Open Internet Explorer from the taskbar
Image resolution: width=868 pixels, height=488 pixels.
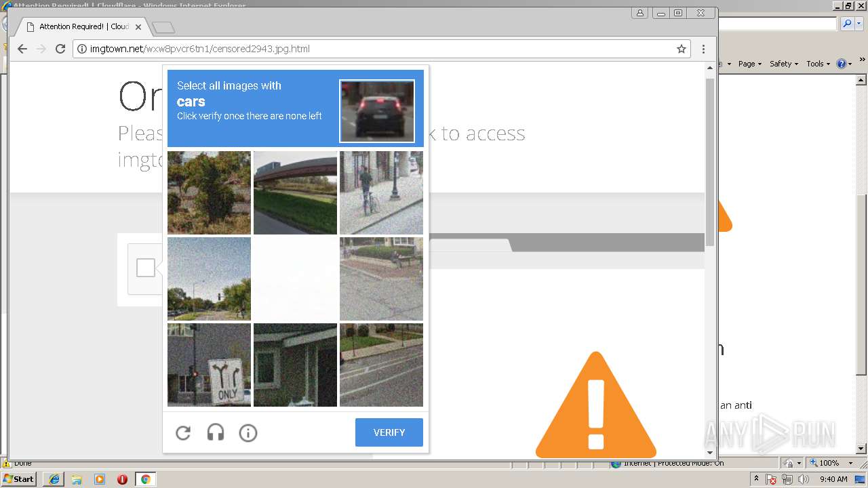(54, 479)
